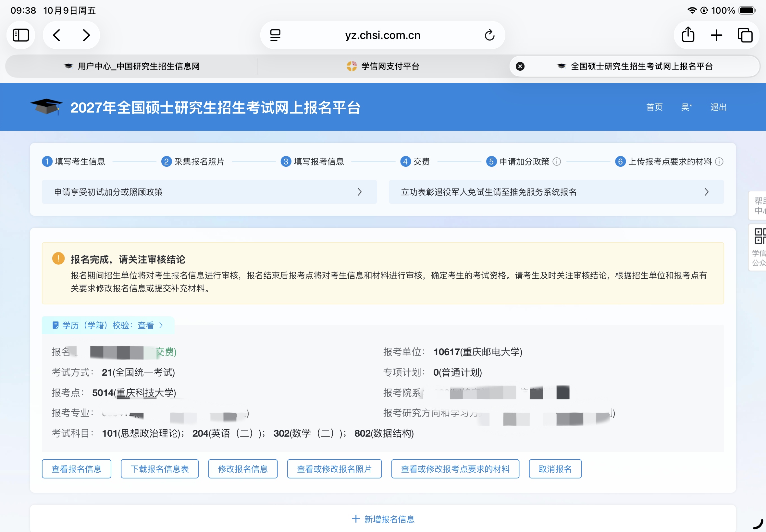Click 新增报名信息 link text
Viewport: 766px width, 532px height.
pos(389,519)
